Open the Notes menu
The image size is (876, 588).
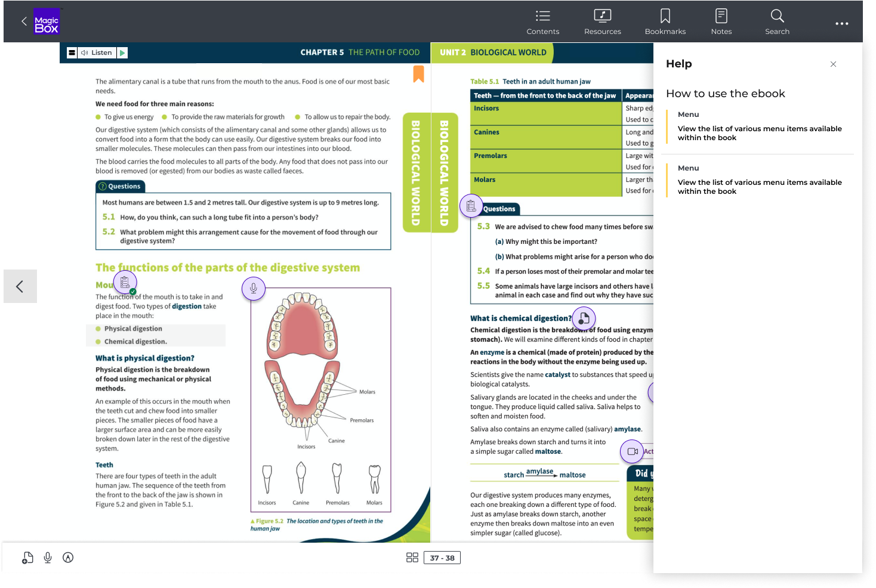[721, 22]
